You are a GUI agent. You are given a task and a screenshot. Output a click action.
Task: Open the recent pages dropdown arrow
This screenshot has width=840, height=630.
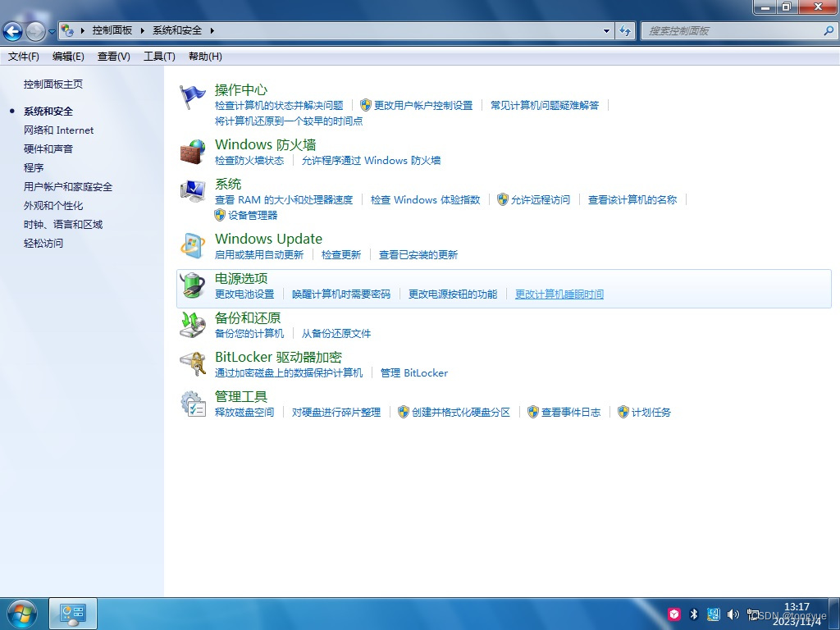52,32
